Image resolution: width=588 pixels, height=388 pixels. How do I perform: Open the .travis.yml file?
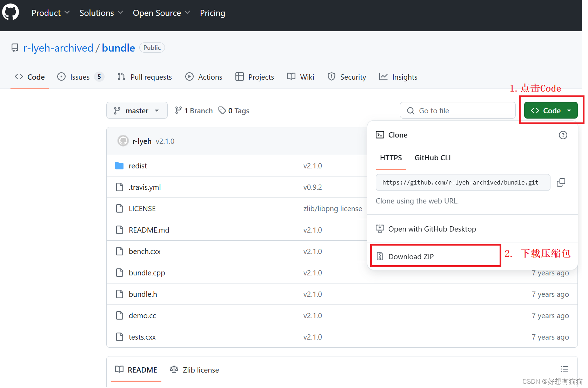click(x=145, y=187)
